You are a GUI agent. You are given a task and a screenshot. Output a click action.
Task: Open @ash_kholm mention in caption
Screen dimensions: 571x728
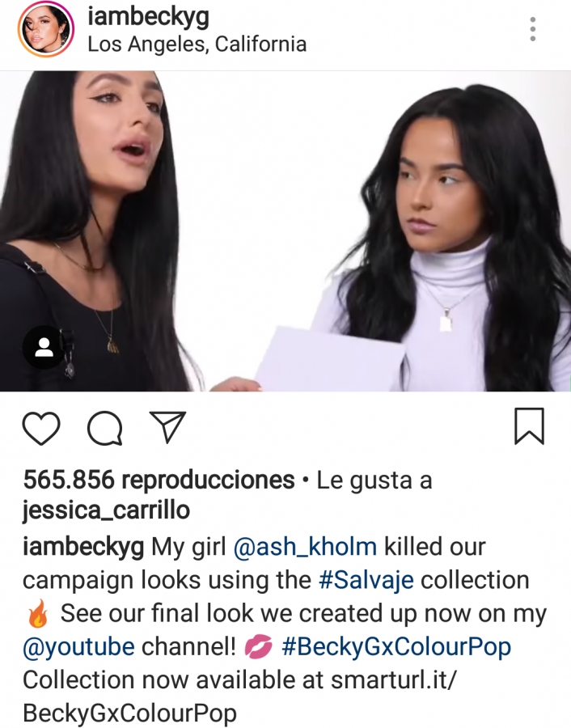click(305, 547)
